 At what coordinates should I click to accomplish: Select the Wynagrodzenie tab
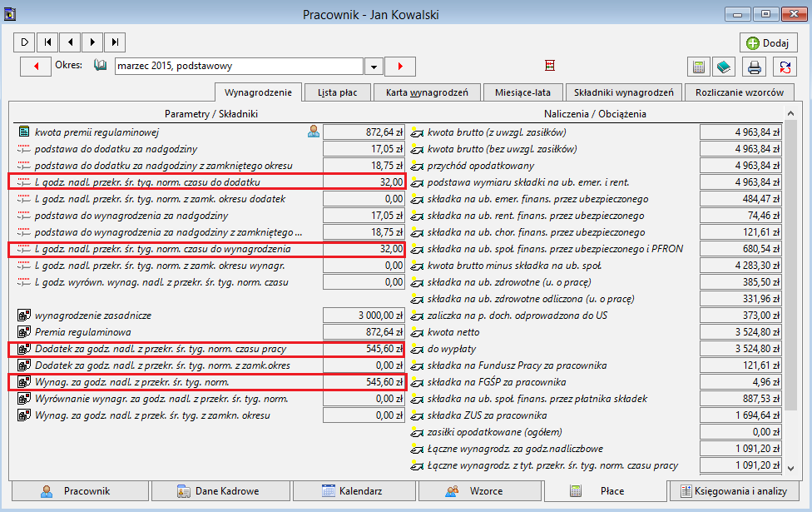(x=259, y=92)
